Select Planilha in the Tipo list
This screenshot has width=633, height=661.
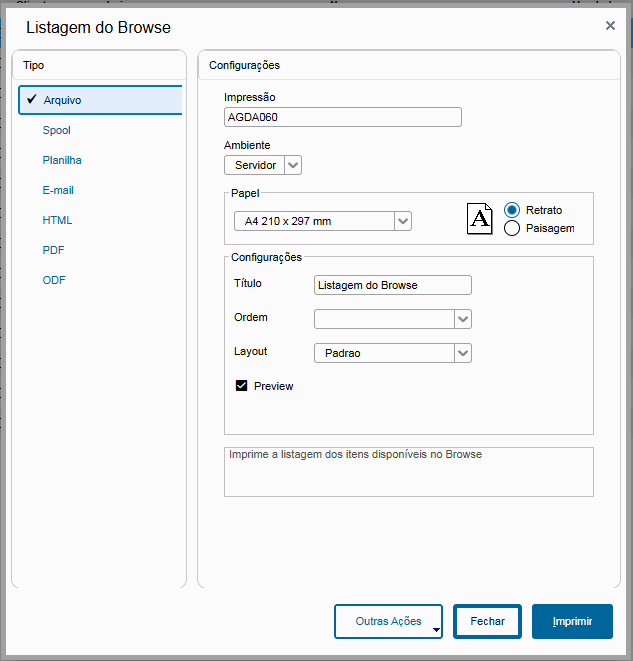click(62, 160)
